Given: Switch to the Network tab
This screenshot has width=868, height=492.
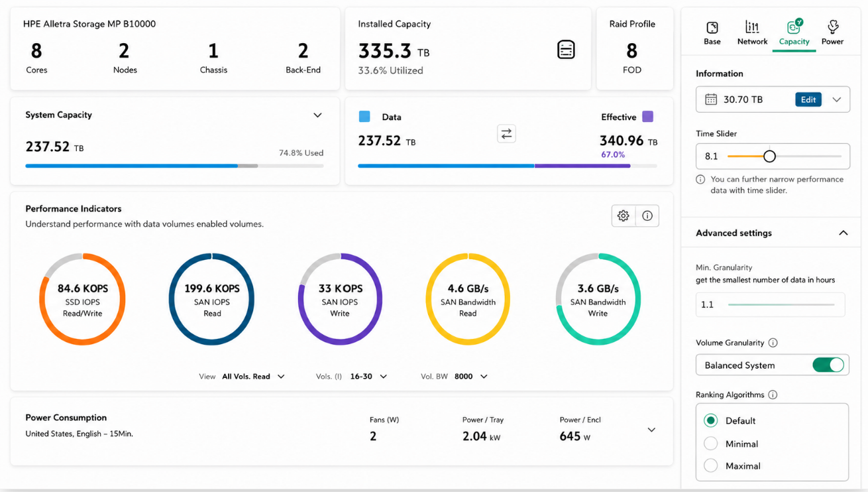Looking at the screenshot, I should click(x=752, y=32).
